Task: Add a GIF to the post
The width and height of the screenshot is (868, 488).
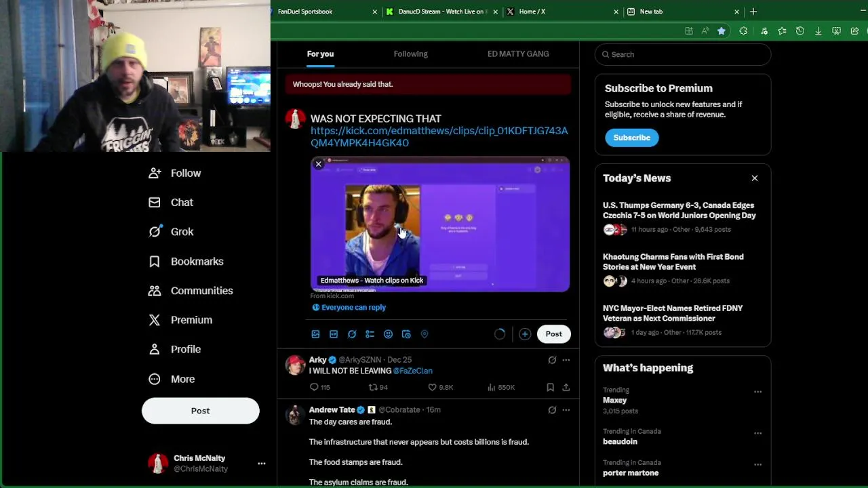Action: click(x=334, y=334)
